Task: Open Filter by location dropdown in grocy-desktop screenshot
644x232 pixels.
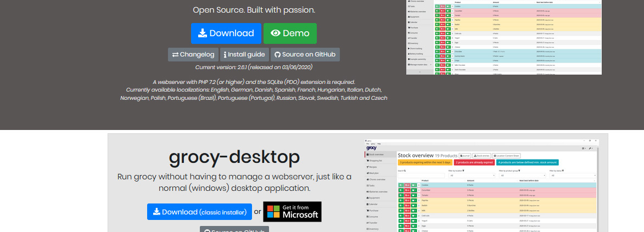Action: pos(472,176)
